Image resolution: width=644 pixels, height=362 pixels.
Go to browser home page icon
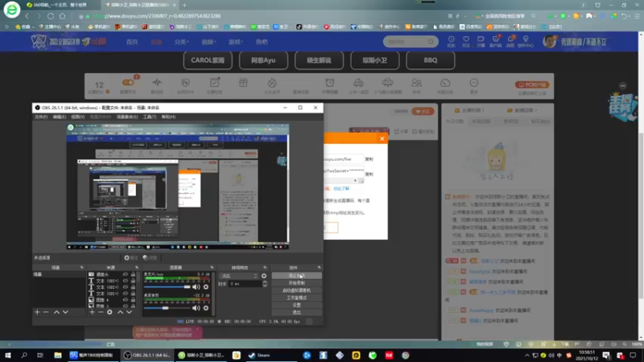point(63,16)
